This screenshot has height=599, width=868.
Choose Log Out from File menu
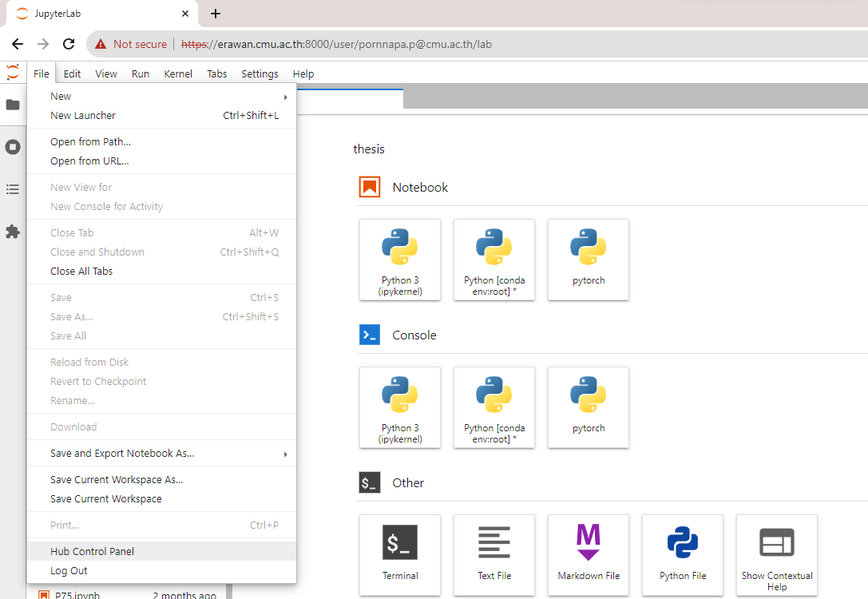(x=161, y=571)
